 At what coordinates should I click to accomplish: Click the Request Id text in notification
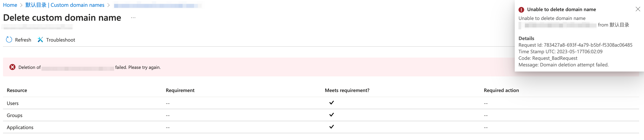[575, 45]
